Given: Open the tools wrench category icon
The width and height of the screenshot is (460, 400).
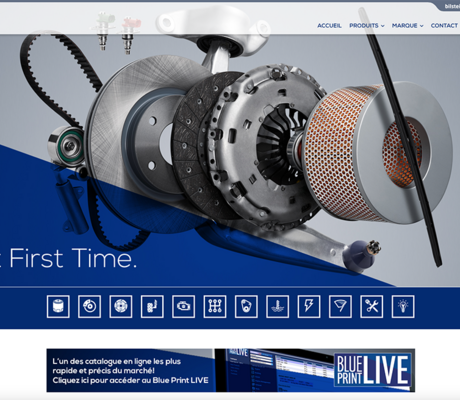Looking at the screenshot, I should point(372,306).
